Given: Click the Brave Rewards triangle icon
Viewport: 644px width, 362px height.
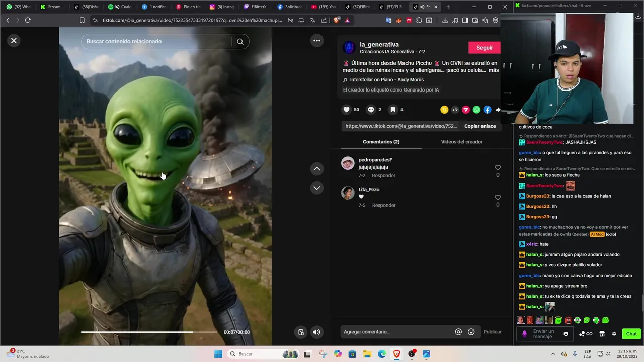Looking at the screenshot, I should pyautogui.click(x=347, y=20).
